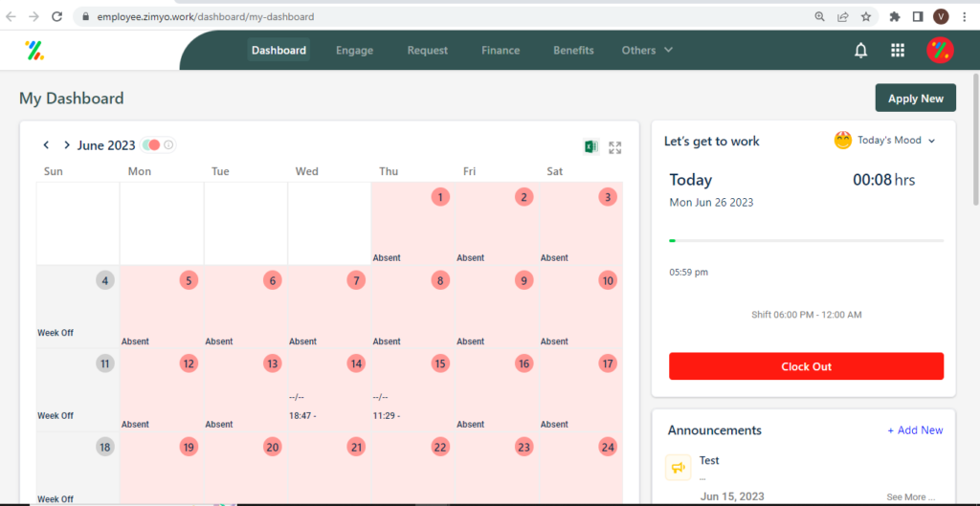Click the browser zoom magnifier icon

click(819, 17)
